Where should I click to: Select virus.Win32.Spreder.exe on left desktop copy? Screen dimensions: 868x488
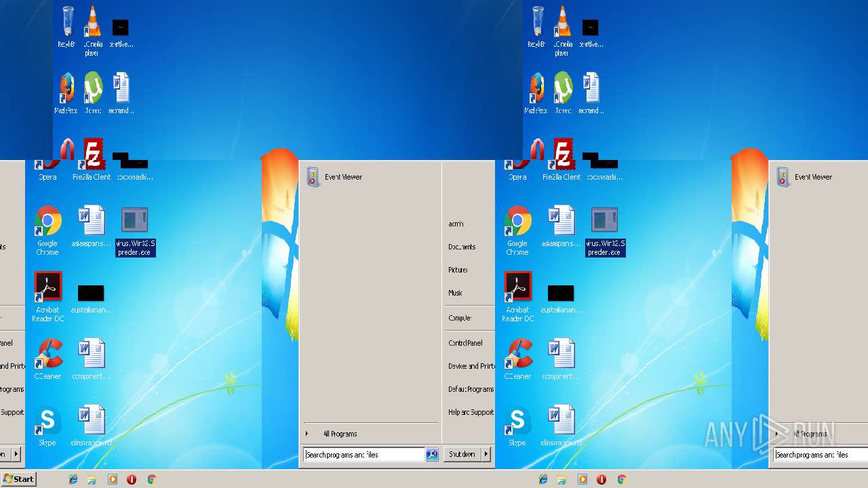point(135,232)
